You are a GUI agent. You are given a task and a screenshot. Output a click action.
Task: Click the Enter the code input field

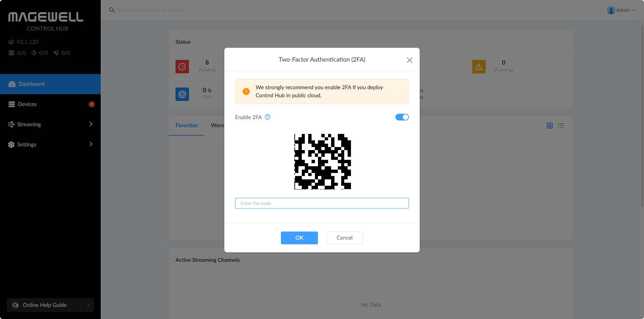coord(322,203)
